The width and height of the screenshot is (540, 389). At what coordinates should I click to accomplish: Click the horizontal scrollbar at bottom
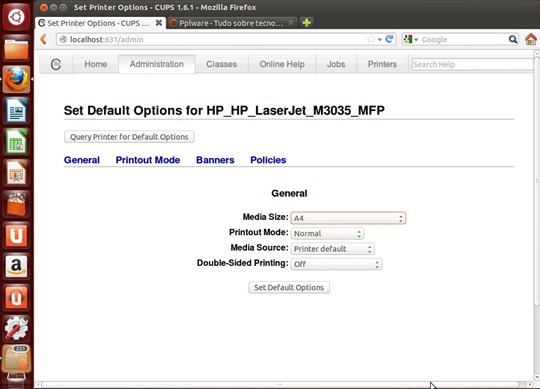coord(280,384)
